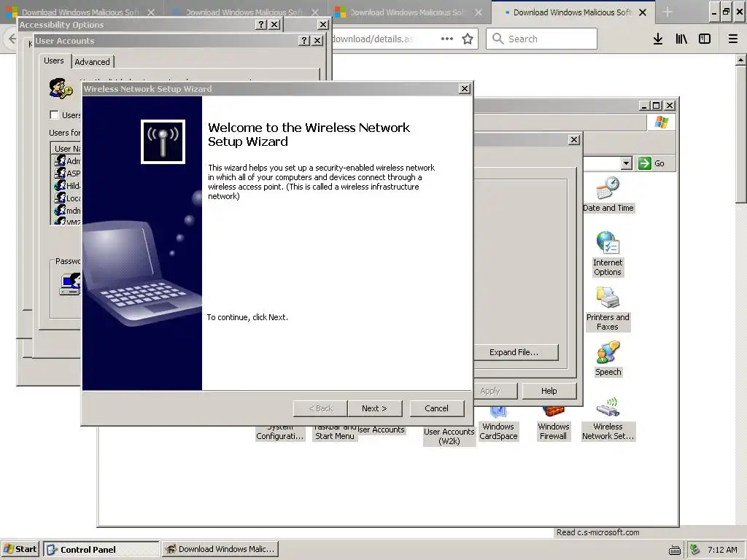Switch to the second Firefox browser tab

coord(246,12)
